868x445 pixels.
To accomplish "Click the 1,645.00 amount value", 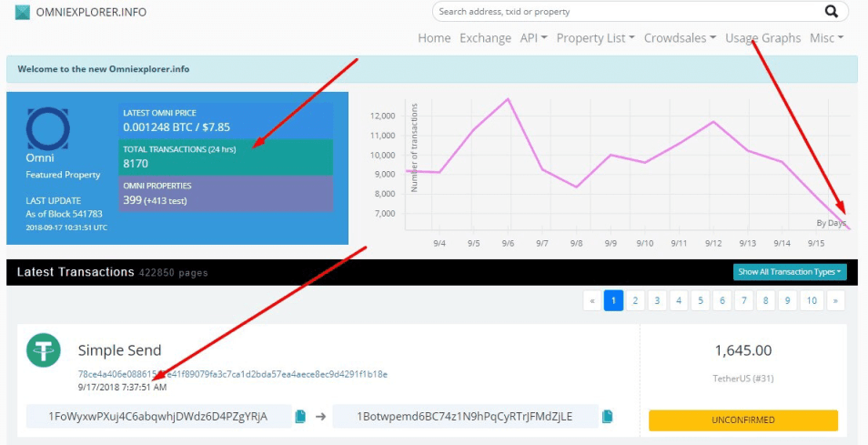I will [x=742, y=350].
